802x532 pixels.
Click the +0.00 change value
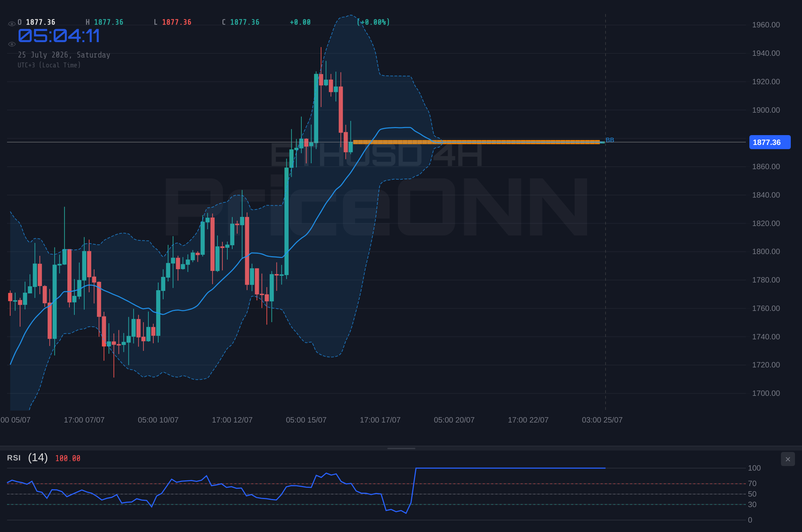click(300, 22)
